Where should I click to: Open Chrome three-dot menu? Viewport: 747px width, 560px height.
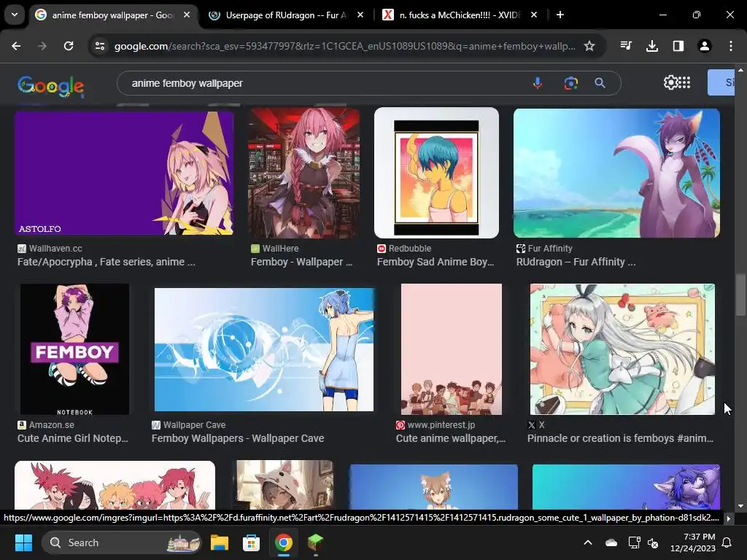[x=731, y=46]
